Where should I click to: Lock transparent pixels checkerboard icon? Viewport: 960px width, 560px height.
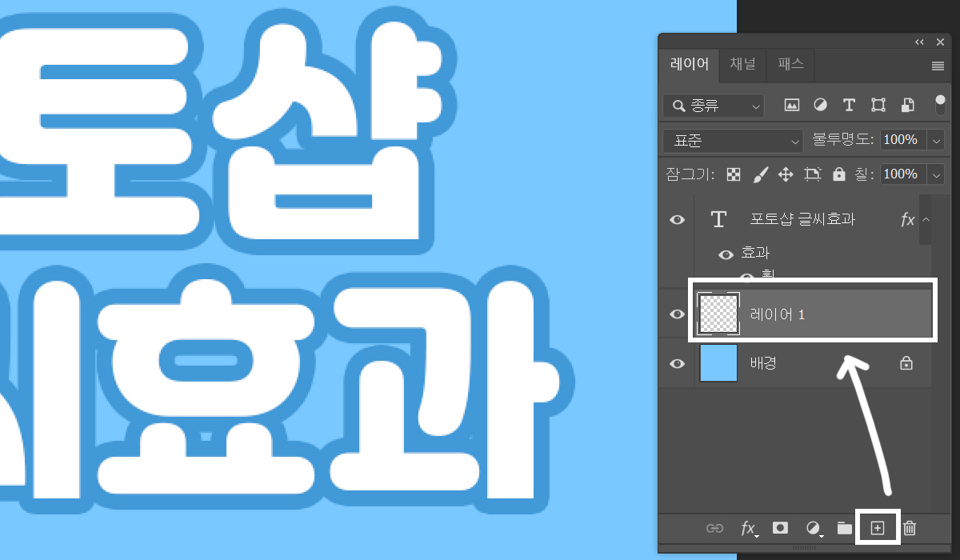pyautogui.click(x=733, y=174)
